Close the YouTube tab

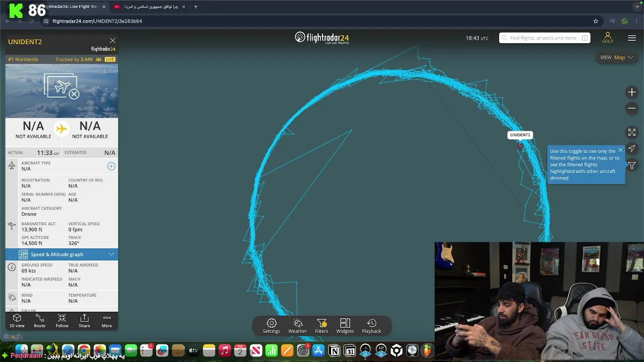[184, 7]
